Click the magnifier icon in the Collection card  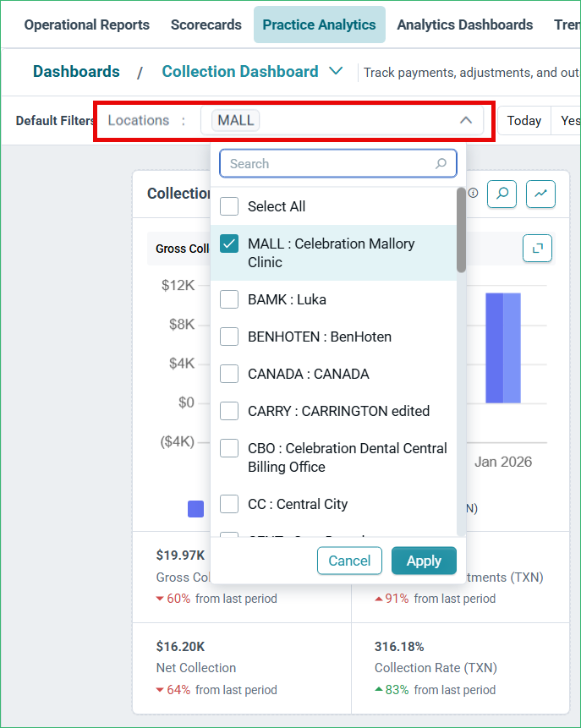click(502, 194)
